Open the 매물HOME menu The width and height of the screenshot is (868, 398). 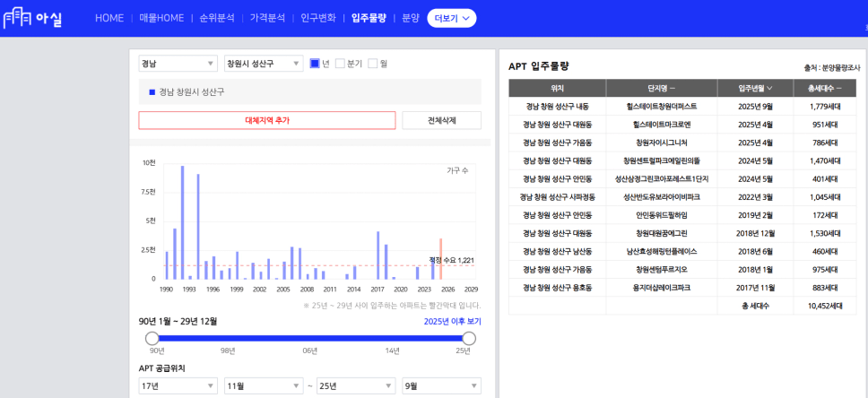click(x=161, y=18)
